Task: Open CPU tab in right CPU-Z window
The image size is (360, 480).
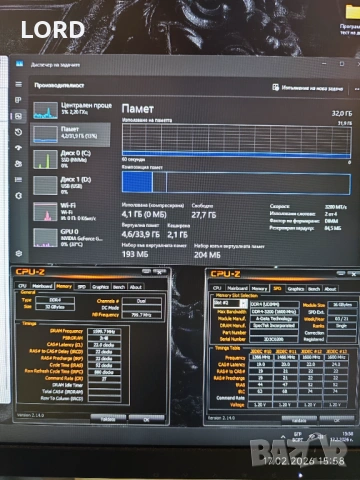Action: tap(217, 288)
